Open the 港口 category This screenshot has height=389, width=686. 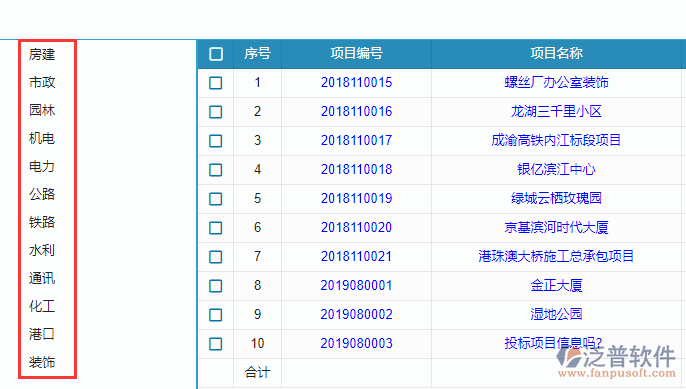[42, 334]
